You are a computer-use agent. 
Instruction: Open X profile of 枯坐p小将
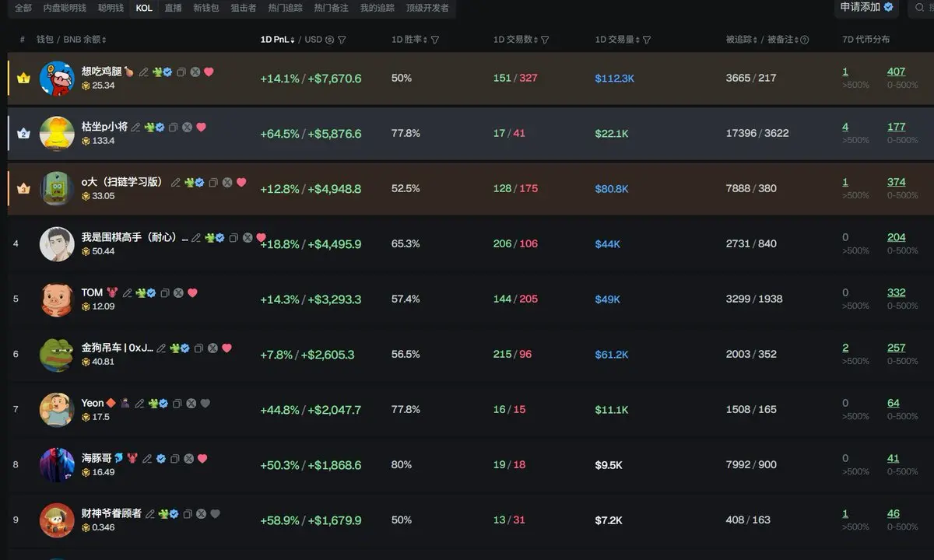(187, 128)
